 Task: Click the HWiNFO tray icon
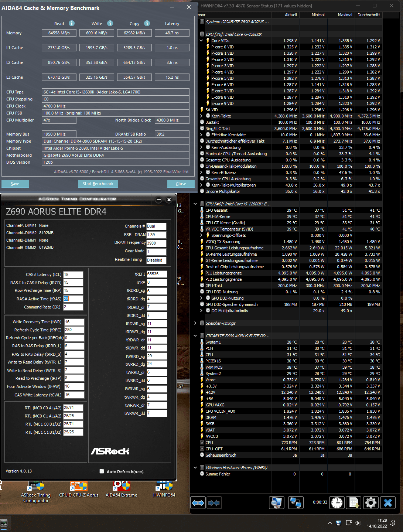(339, 523)
